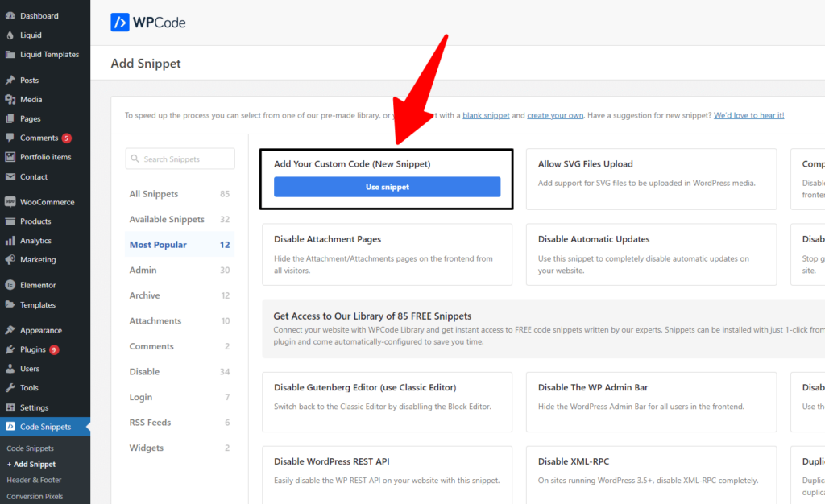Click Use snippet for custom code
Viewport: 825px width, 504px height.
tap(386, 187)
